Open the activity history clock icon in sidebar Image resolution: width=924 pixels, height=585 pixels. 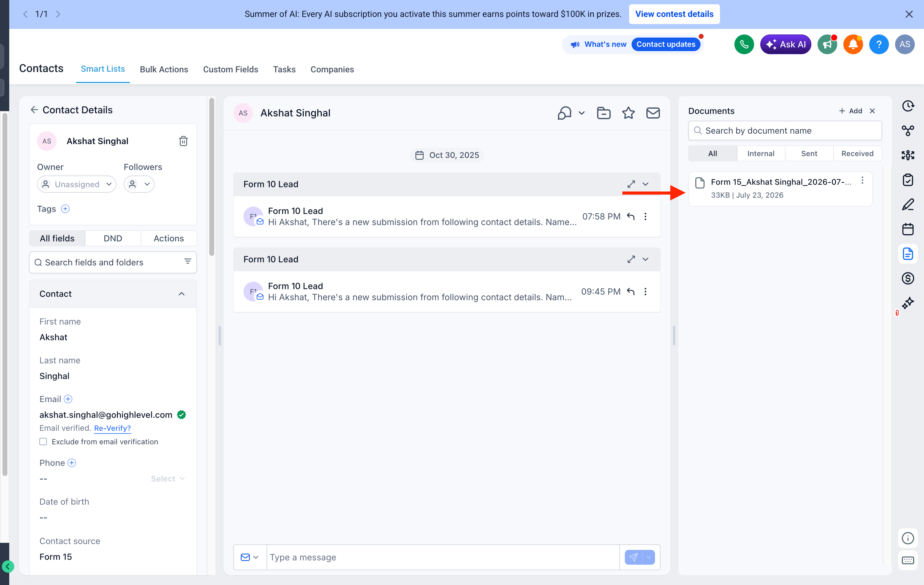pyautogui.click(x=907, y=106)
